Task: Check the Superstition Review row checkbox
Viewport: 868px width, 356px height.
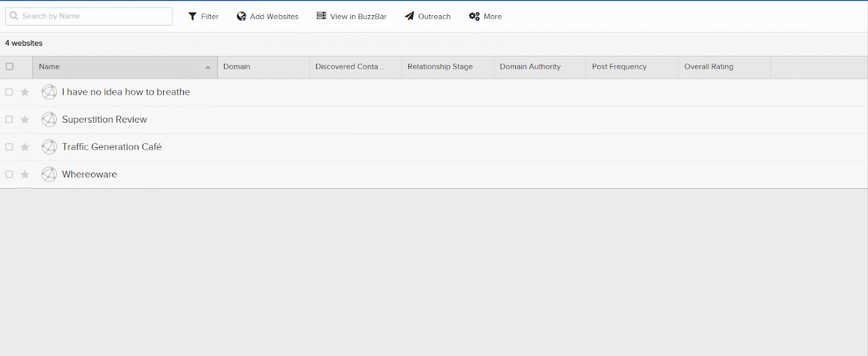Action: click(x=9, y=119)
